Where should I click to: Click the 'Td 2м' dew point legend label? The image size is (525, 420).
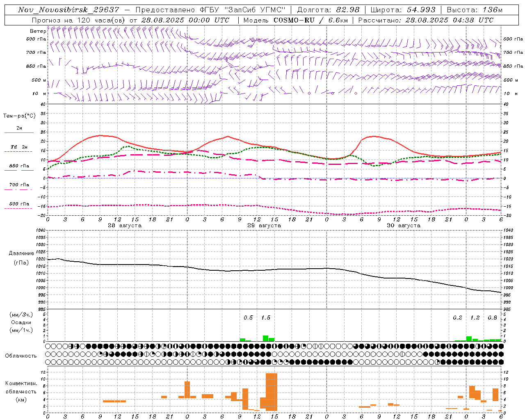pyautogui.click(x=19, y=147)
